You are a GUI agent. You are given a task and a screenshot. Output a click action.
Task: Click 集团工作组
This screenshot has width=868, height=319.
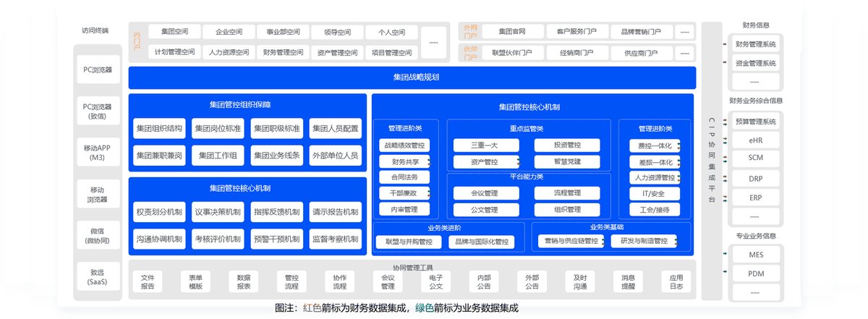(x=218, y=155)
